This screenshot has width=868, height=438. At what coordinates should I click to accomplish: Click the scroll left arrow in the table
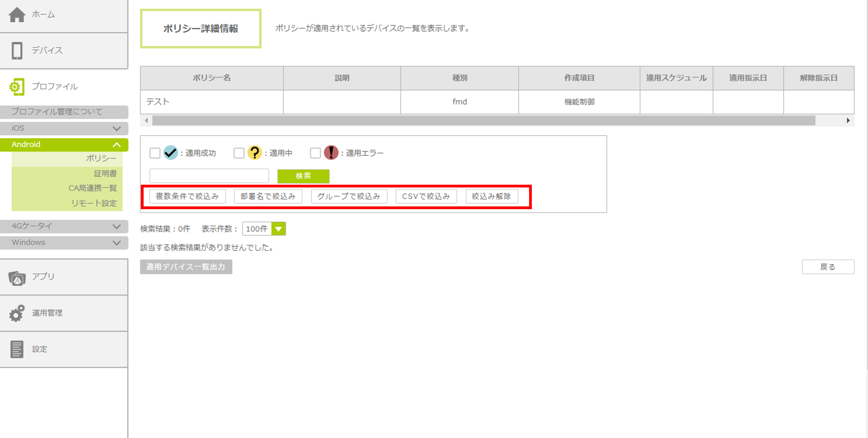[146, 120]
